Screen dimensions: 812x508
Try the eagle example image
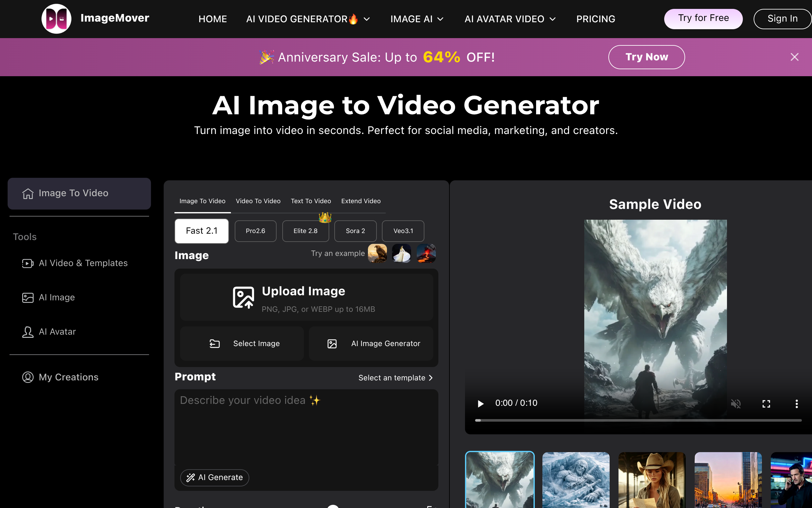click(x=377, y=253)
